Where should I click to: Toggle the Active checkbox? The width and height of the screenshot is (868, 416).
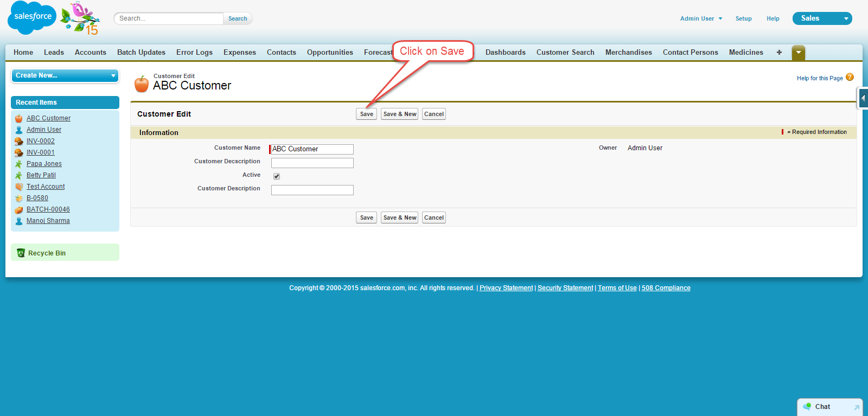277,176
